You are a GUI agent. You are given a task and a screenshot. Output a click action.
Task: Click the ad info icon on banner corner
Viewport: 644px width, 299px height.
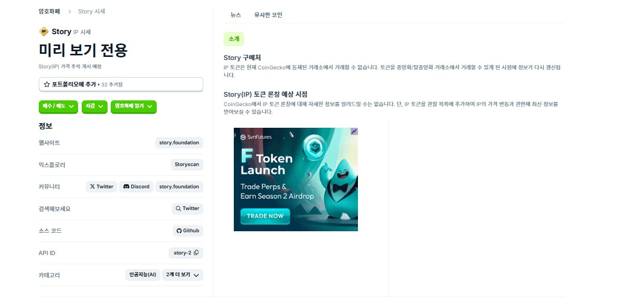pos(354,131)
